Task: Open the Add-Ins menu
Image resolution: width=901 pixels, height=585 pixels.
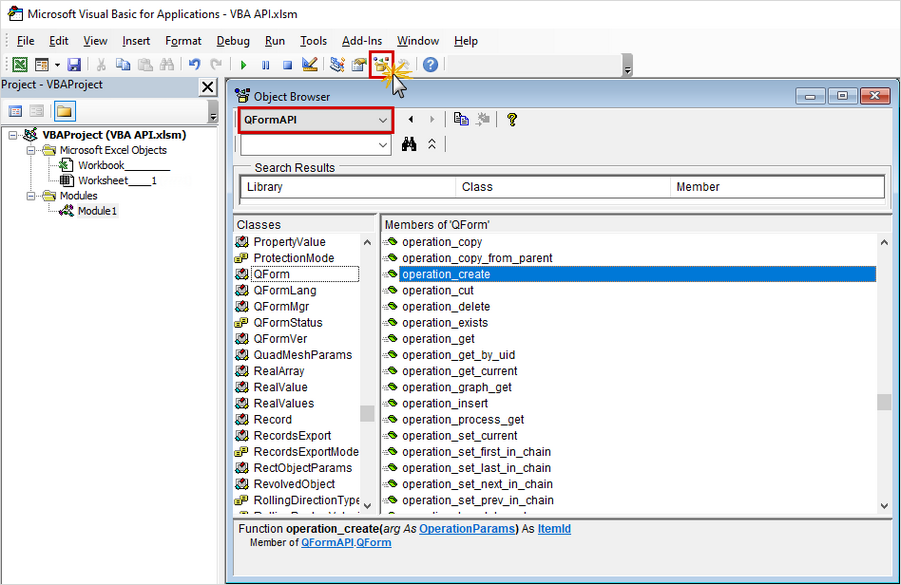Action: click(361, 41)
